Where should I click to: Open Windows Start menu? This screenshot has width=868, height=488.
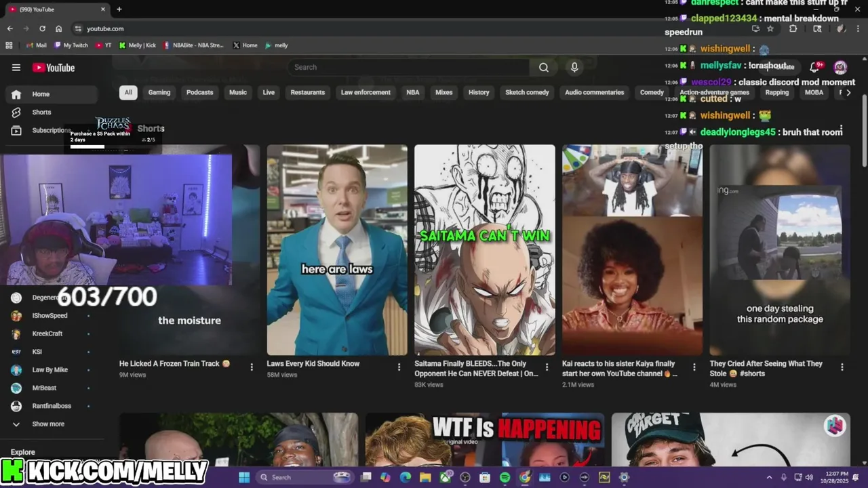click(244, 477)
